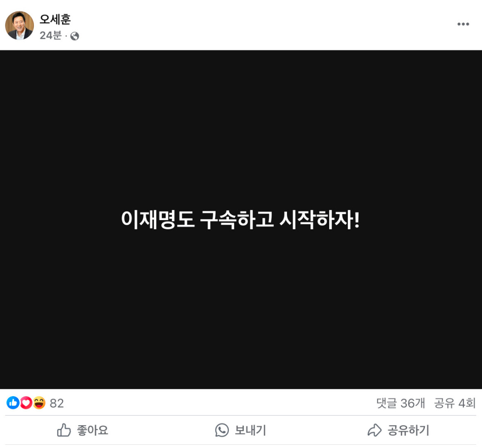View the 82 reactions count
This screenshot has width=482, height=448.
tap(56, 403)
